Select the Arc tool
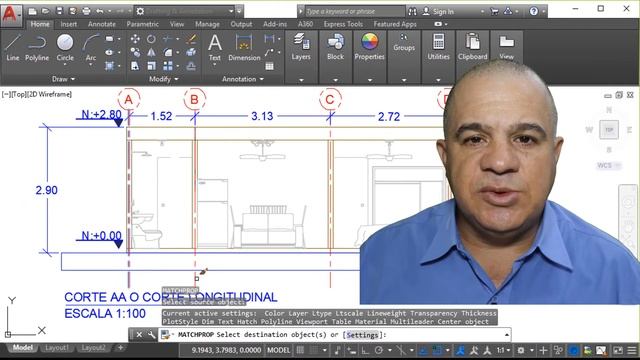The image size is (640, 360). (x=91, y=48)
